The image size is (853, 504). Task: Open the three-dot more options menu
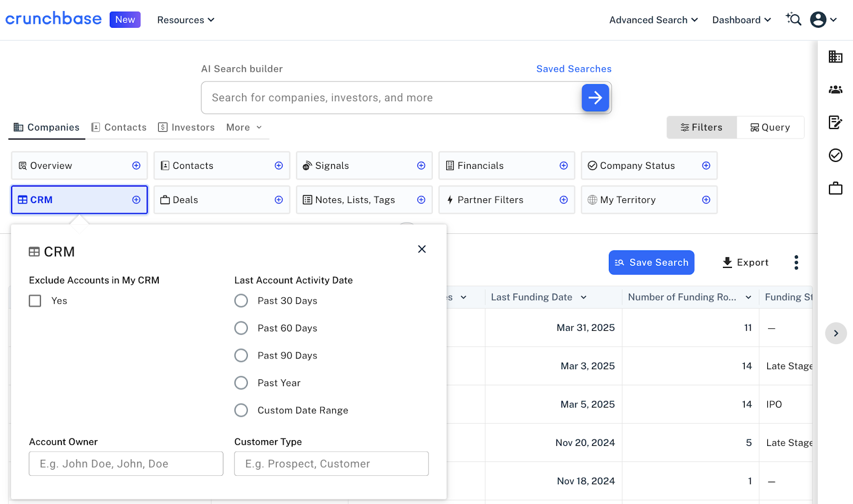coord(796,262)
